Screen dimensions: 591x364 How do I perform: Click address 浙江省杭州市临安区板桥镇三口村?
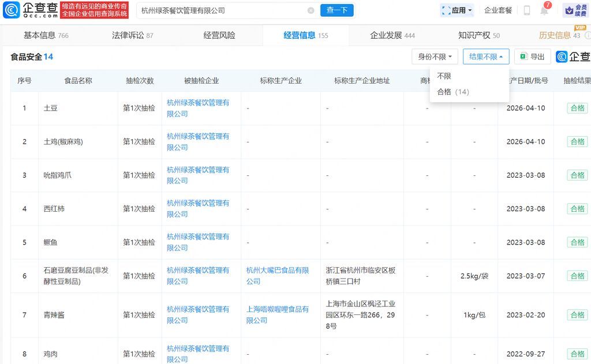coord(361,276)
